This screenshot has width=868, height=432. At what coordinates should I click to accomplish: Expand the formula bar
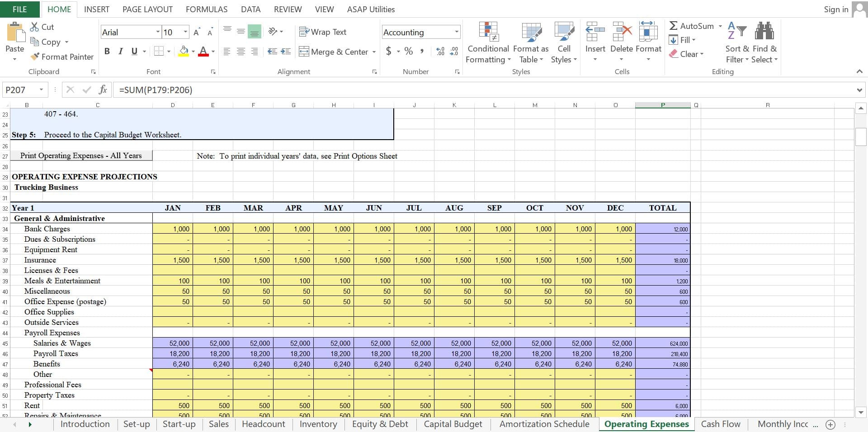click(859, 90)
